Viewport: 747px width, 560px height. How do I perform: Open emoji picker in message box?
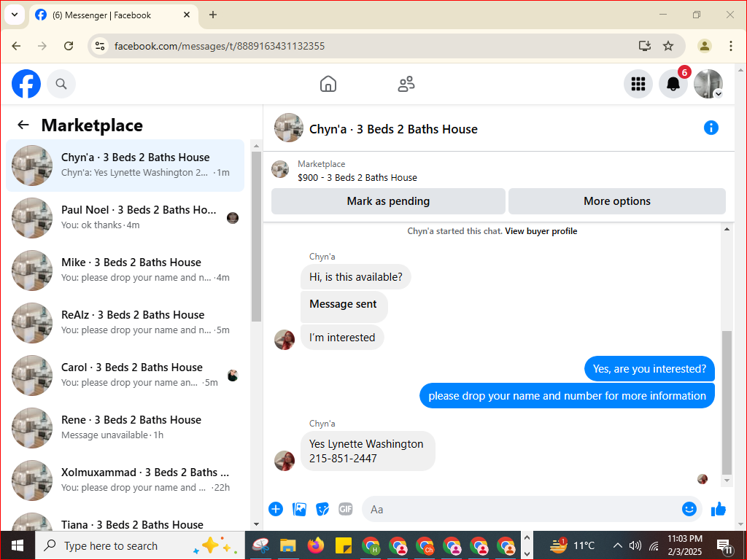point(689,509)
